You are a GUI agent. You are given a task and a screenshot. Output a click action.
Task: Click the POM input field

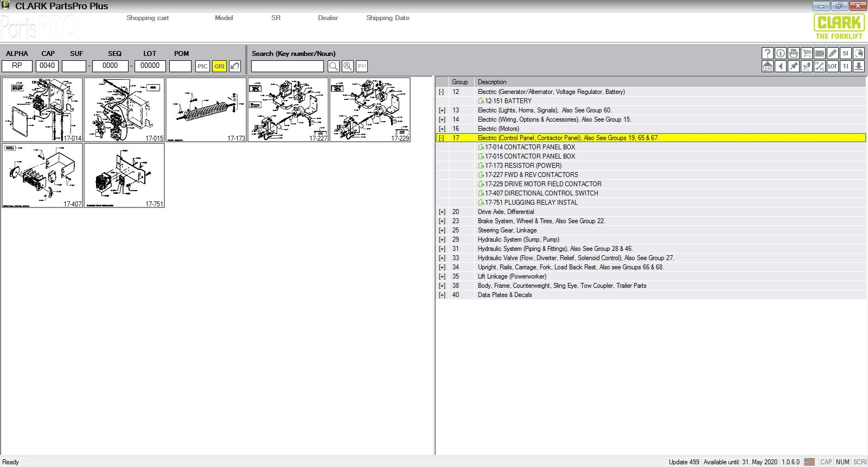180,66
